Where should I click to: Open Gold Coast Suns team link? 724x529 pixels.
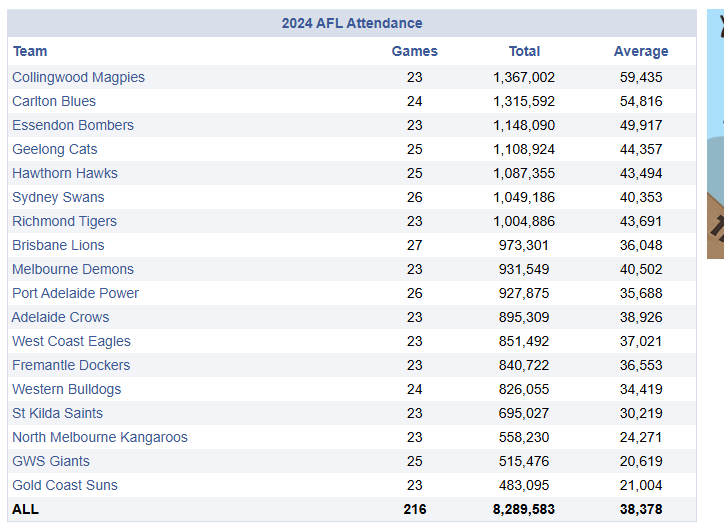pyautogui.click(x=65, y=485)
